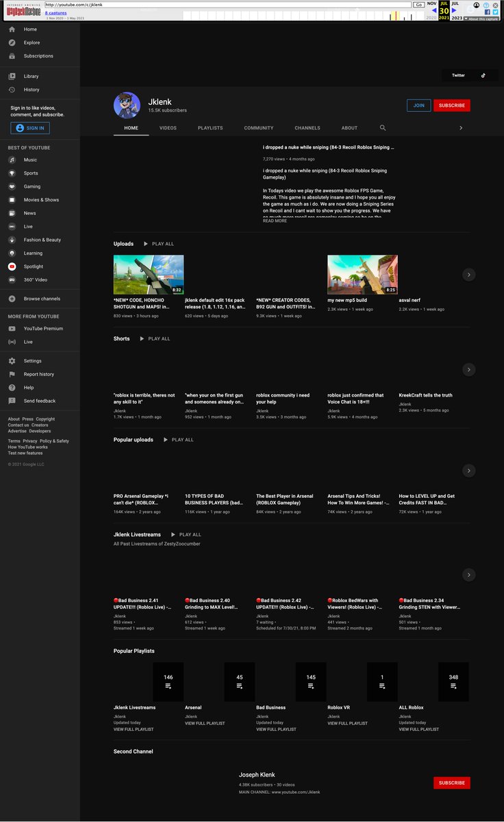Click the Wayback URL input field
Screen dimensions: 504x822
pyautogui.click(x=227, y=4)
